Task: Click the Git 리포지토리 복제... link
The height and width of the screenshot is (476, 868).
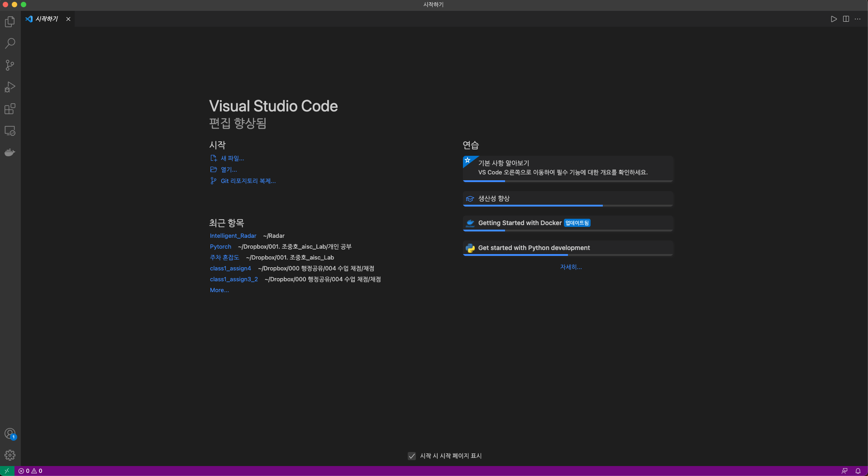Action: pos(248,181)
